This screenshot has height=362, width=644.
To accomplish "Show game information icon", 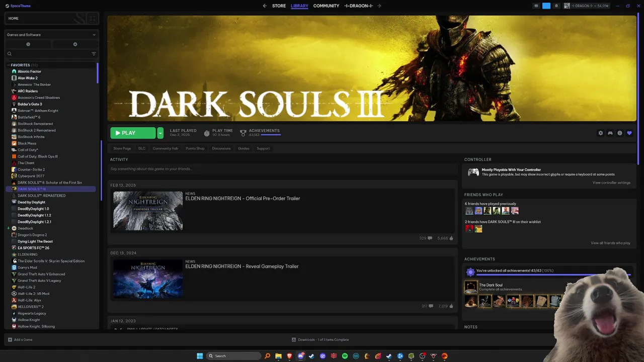I will (619, 133).
